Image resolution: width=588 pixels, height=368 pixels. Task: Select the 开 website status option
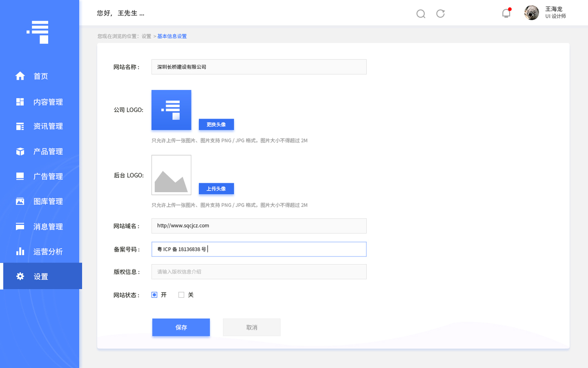[x=155, y=295]
